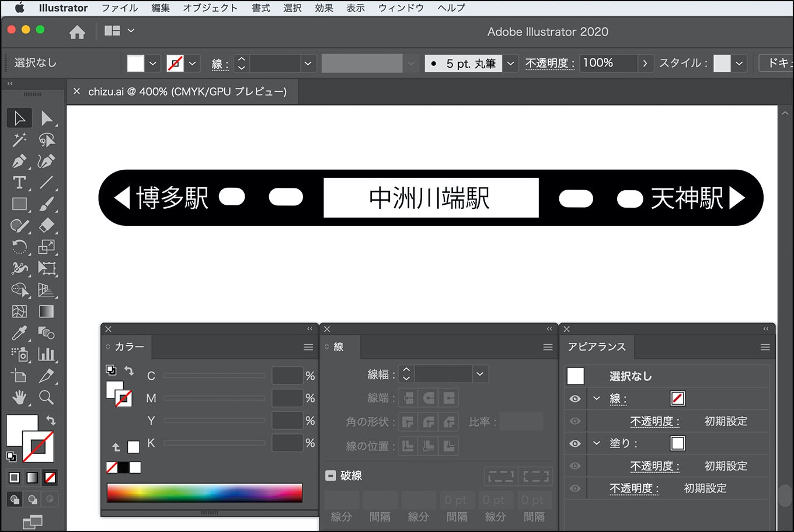
Task: Select the Blend tool
Action: click(47, 333)
